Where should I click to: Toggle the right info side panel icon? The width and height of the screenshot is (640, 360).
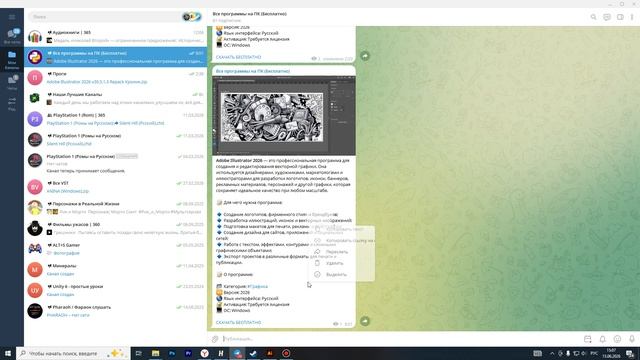click(620, 17)
